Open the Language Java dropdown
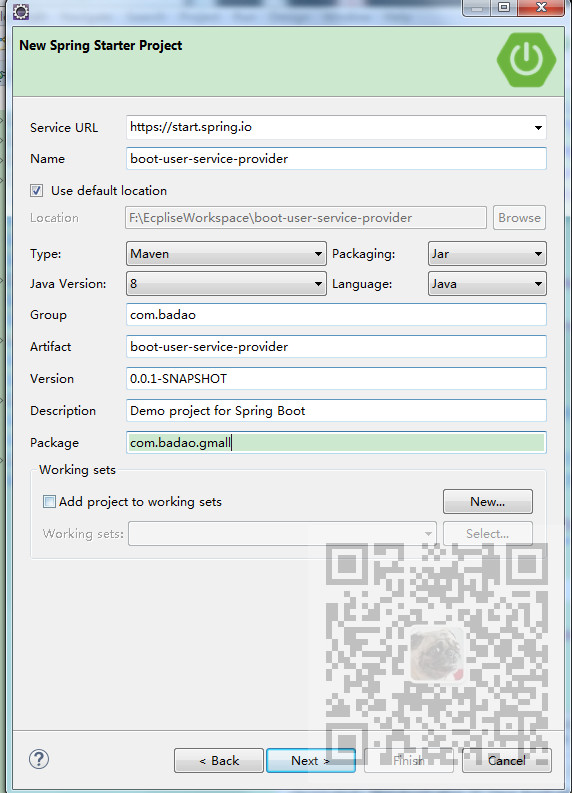572x793 pixels. point(487,284)
